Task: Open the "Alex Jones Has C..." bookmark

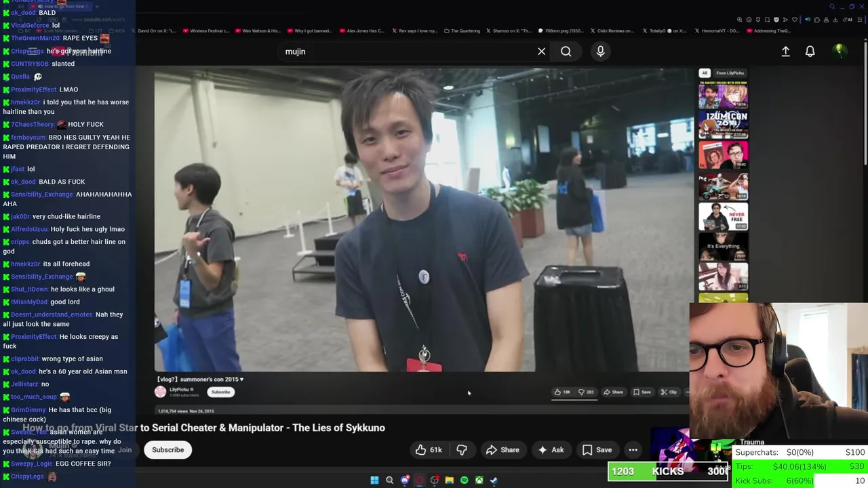Action: tap(361, 30)
